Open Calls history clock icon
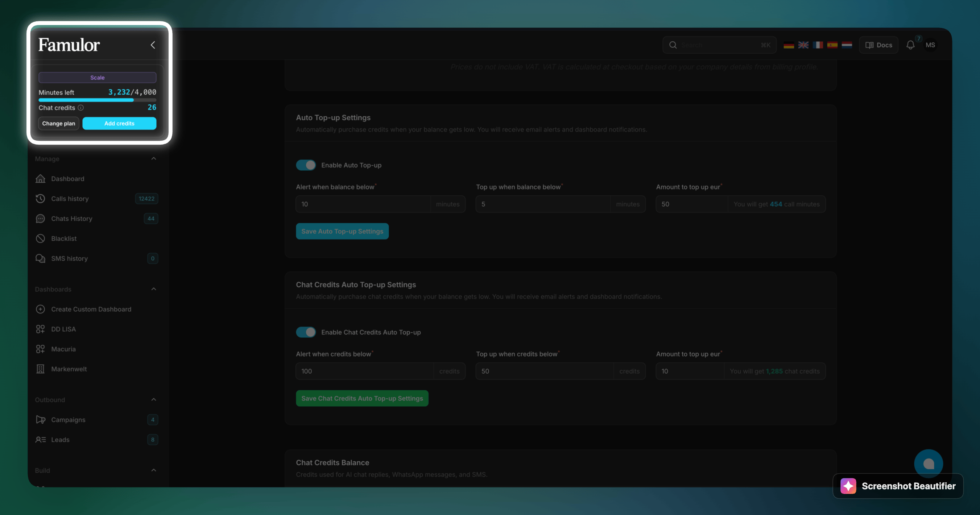The image size is (980, 515). 40,199
